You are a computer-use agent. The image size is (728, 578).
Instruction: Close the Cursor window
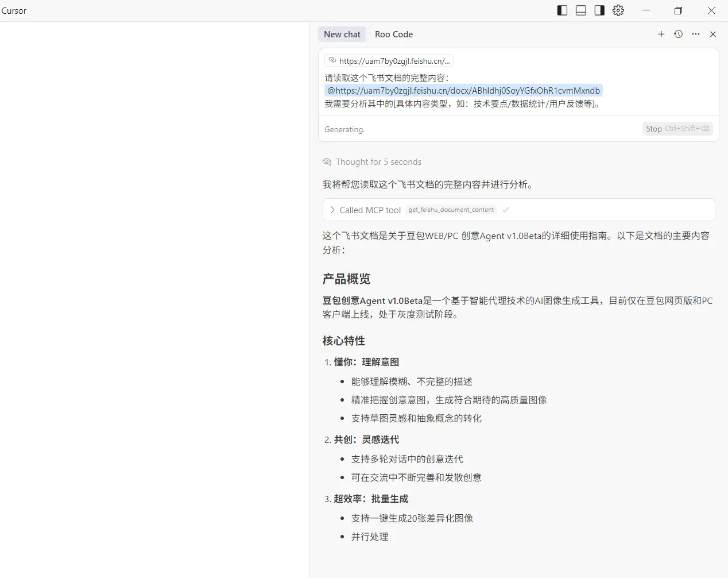[x=711, y=10]
